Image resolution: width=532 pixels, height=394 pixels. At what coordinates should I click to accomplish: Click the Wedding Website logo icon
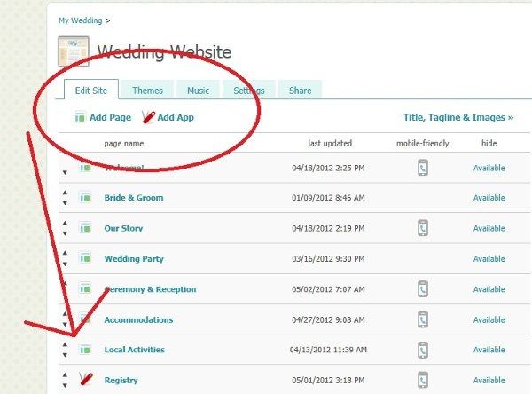pyautogui.click(x=73, y=52)
